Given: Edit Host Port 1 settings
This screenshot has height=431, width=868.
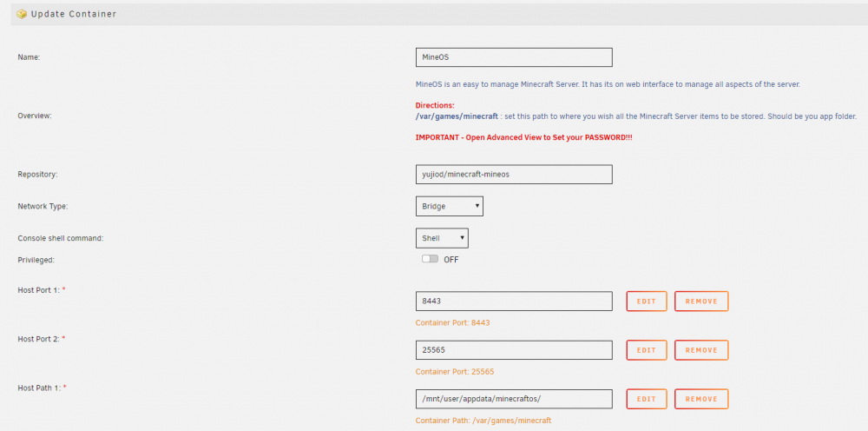Looking at the screenshot, I should point(647,302).
